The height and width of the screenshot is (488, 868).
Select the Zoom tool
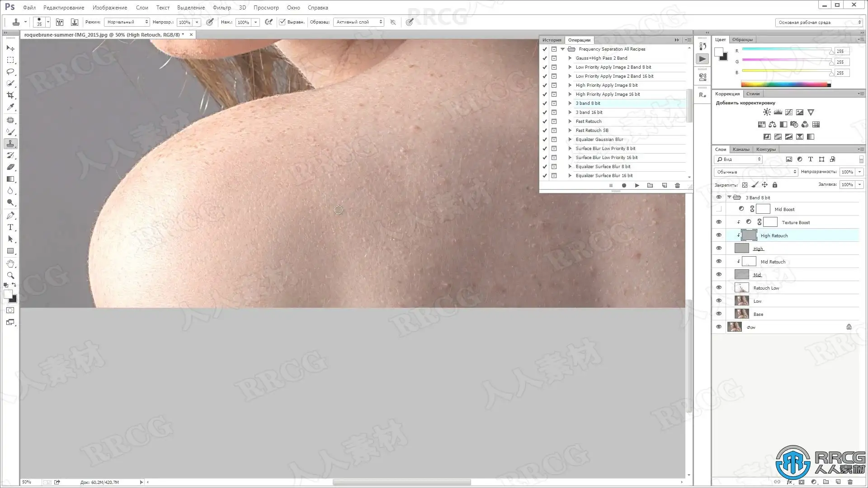point(10,275)
